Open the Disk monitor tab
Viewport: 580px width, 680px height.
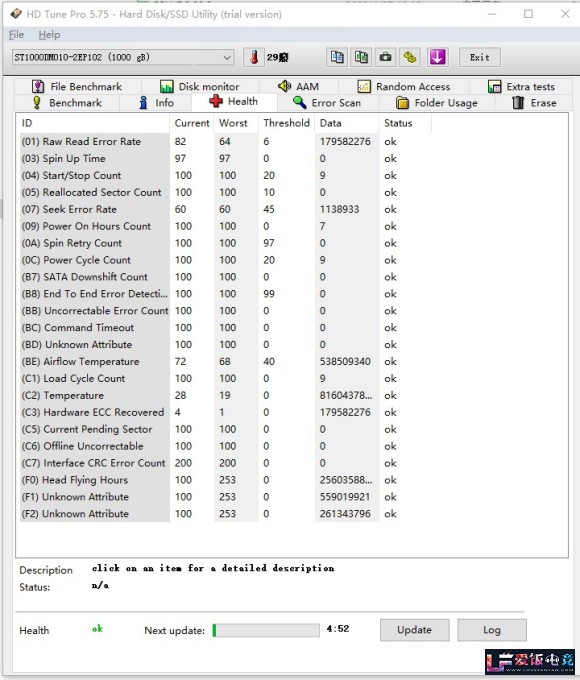coord(200,86)
